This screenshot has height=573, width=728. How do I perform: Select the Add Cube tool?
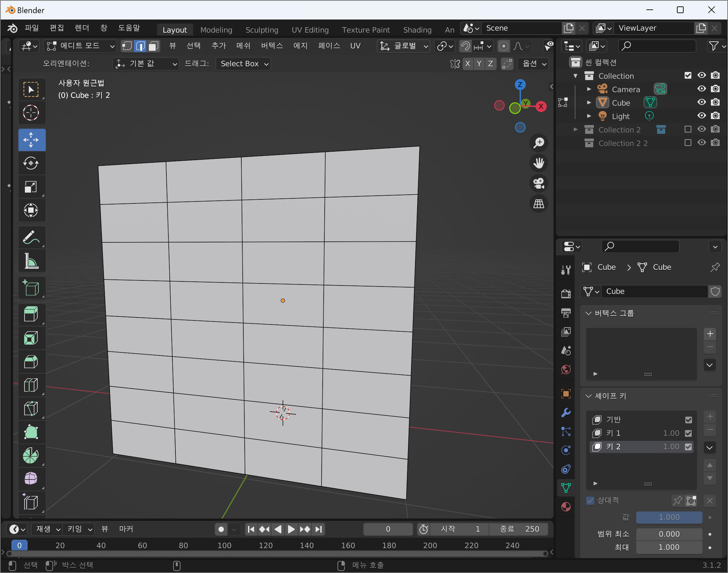tap(31, 288)
